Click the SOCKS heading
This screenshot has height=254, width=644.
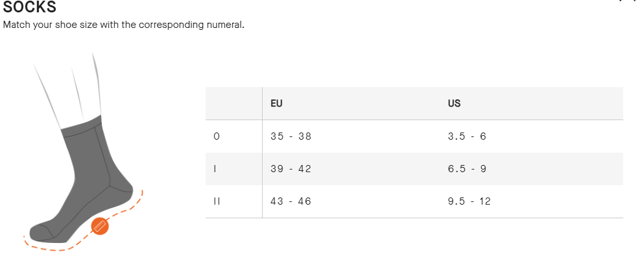coord(30,7)
